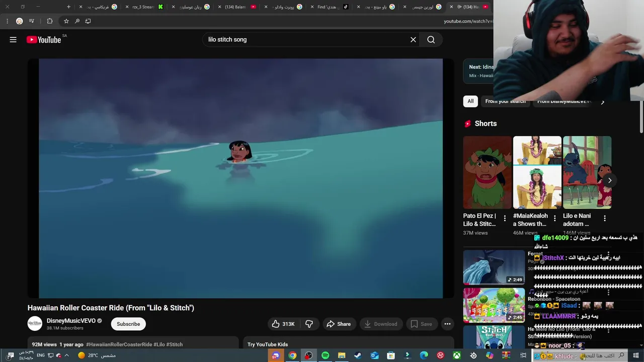Click the Chrome icon in taskbar
The image size is (644, 362).
292,355
